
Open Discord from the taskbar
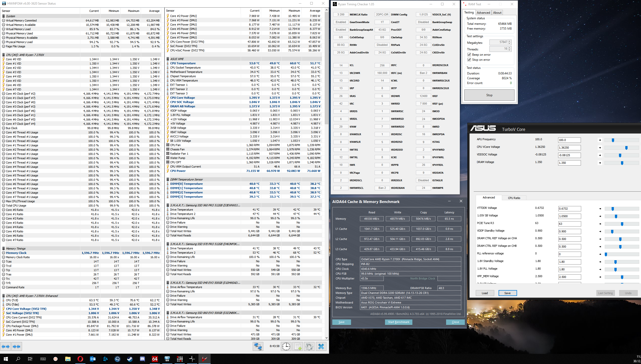(x=142, y=359)
